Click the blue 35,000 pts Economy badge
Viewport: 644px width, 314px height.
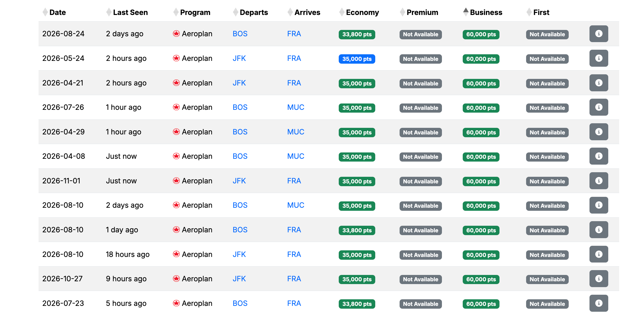point(356,59)
